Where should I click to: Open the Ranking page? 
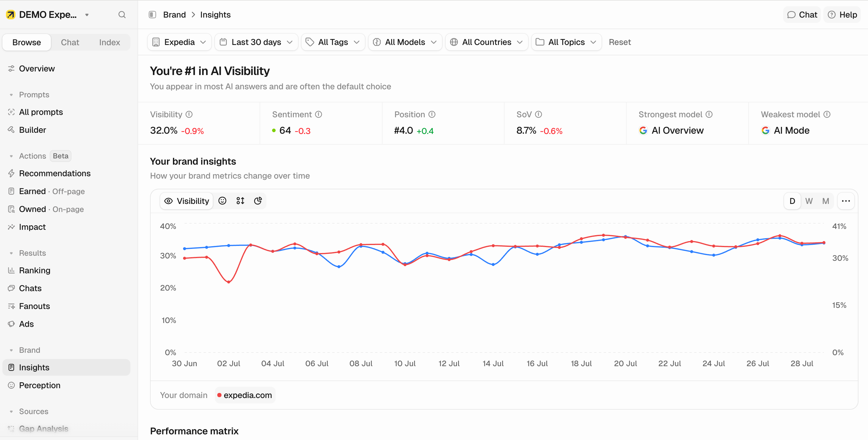pyautogui.click(x=66, y=270)
